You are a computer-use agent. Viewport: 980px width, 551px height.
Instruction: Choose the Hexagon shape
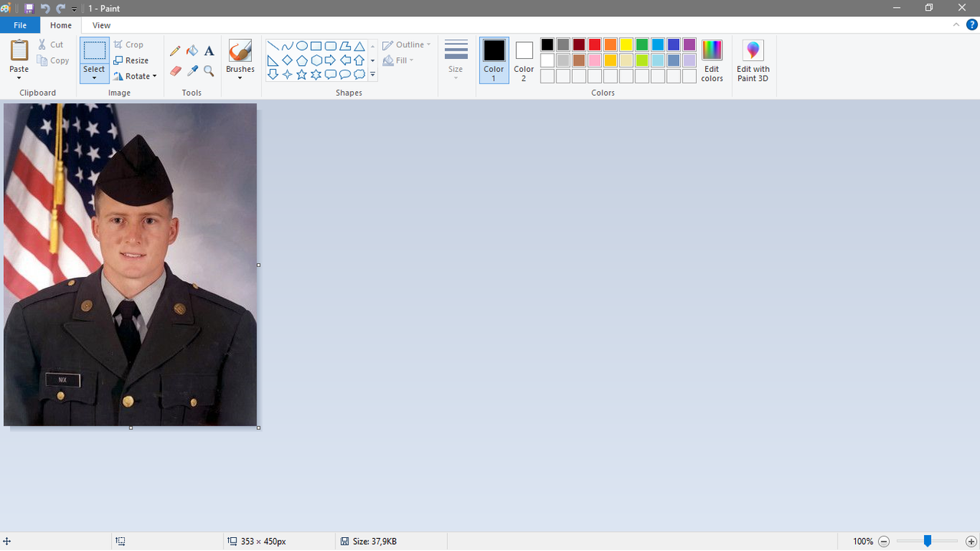[316, 60]
